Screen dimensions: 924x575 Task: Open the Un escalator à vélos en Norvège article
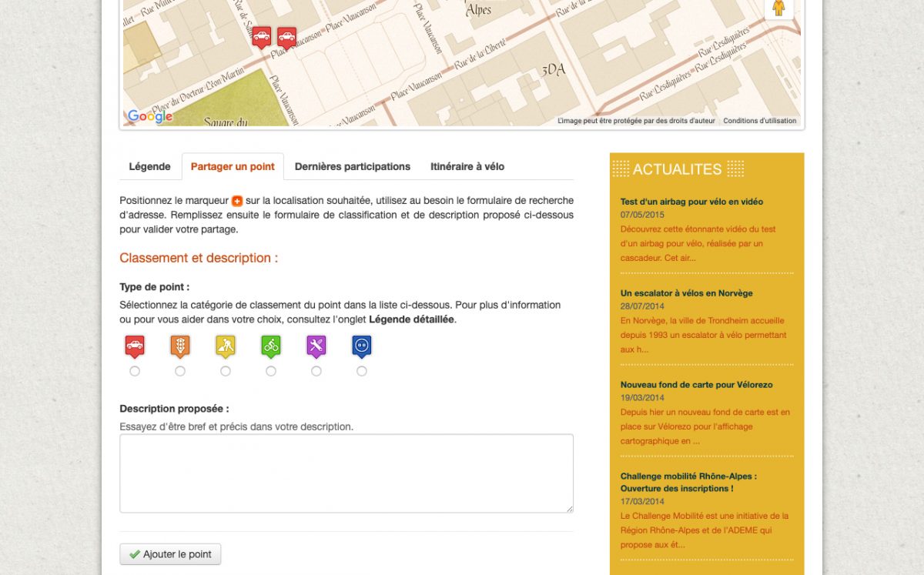(x=686, y=293)
